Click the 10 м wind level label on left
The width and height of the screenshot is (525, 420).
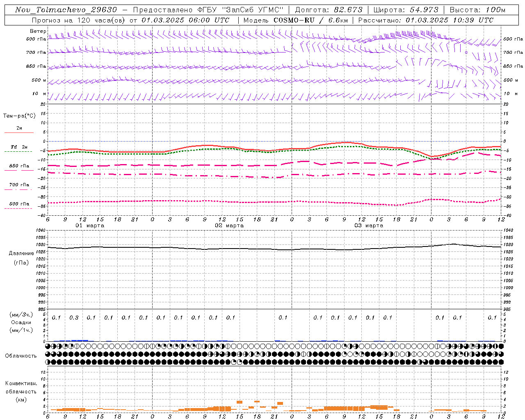[39, 94]
